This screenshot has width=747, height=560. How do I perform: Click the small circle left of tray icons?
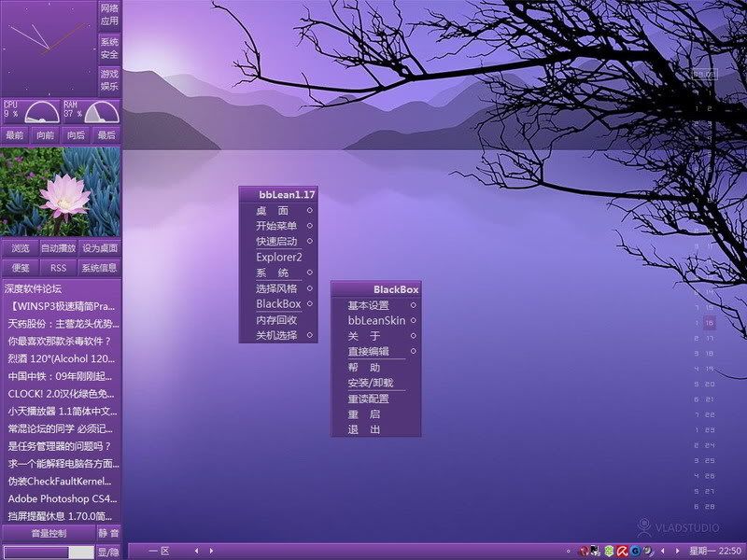pyautogui.click(x=568, y=552)
